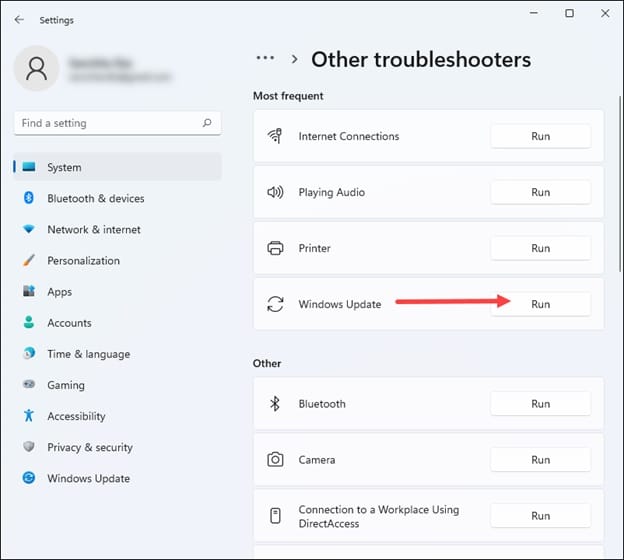
Task: Click the Apps sidebar icon
Action: [29, 291]
